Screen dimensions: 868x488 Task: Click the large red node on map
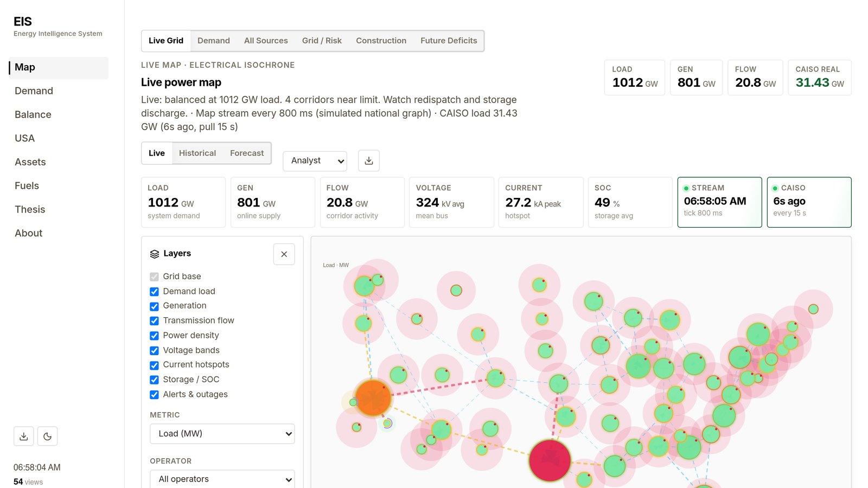pyautogui.click(x=550, y=460)
